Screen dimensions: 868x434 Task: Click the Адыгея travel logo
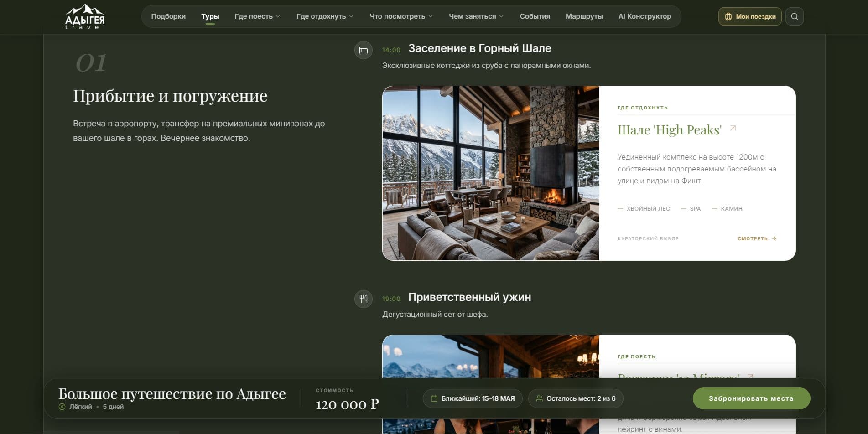(85, 17)
